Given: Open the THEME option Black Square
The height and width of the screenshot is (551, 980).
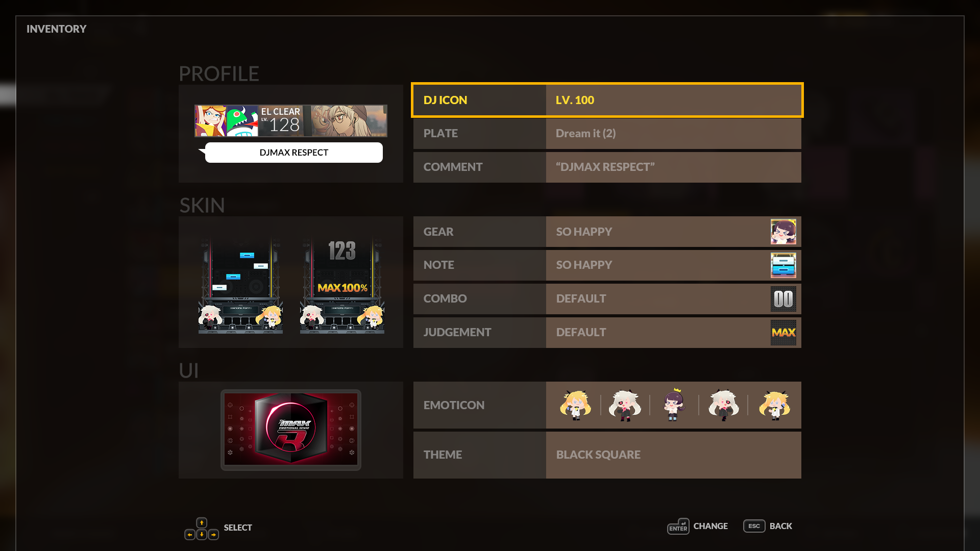Looking at the screenshot, I should click(607, 455).
